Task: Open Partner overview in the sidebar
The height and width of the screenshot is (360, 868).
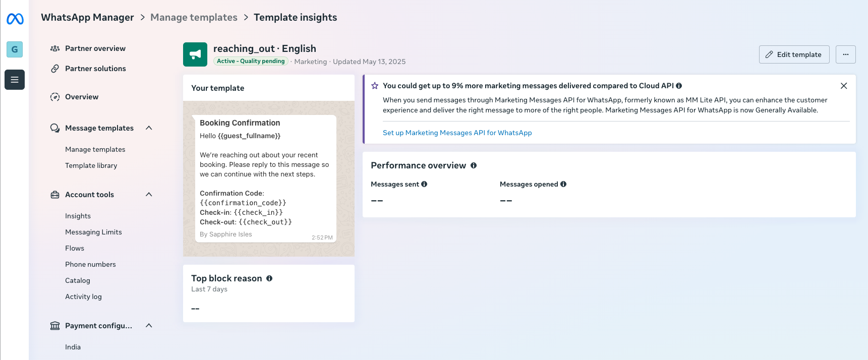Action: point(95,48)
